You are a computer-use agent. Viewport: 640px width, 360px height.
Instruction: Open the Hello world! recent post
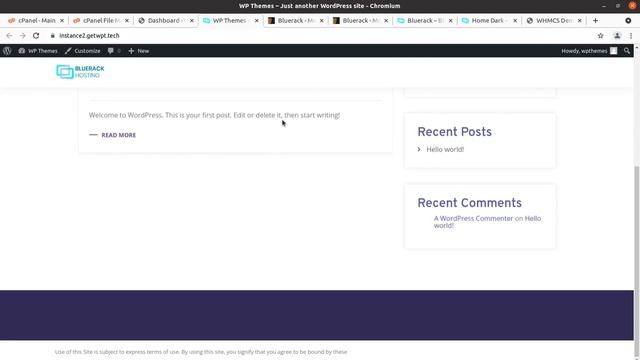(x=445, y=149)
